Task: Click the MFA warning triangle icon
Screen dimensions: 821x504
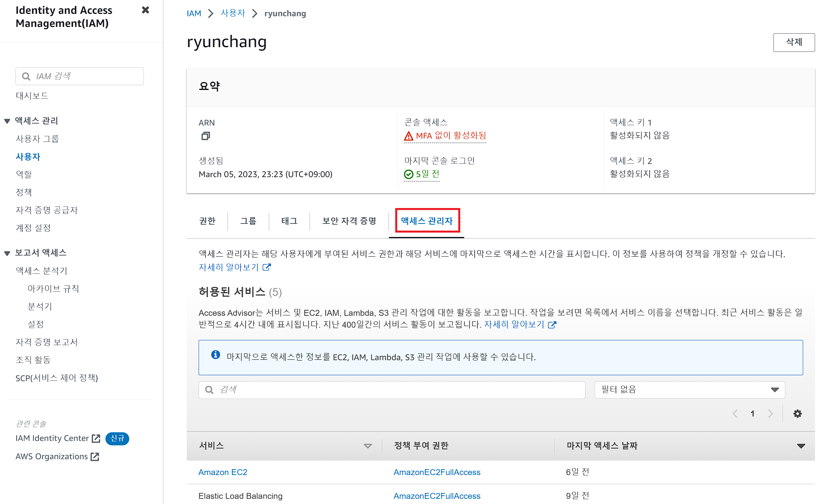Action: click(x=408, y=136)
